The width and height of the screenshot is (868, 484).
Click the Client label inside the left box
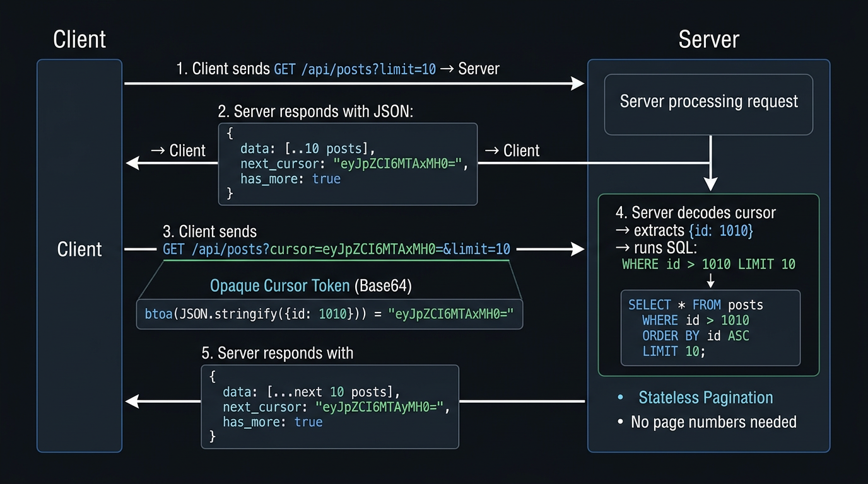79,250
